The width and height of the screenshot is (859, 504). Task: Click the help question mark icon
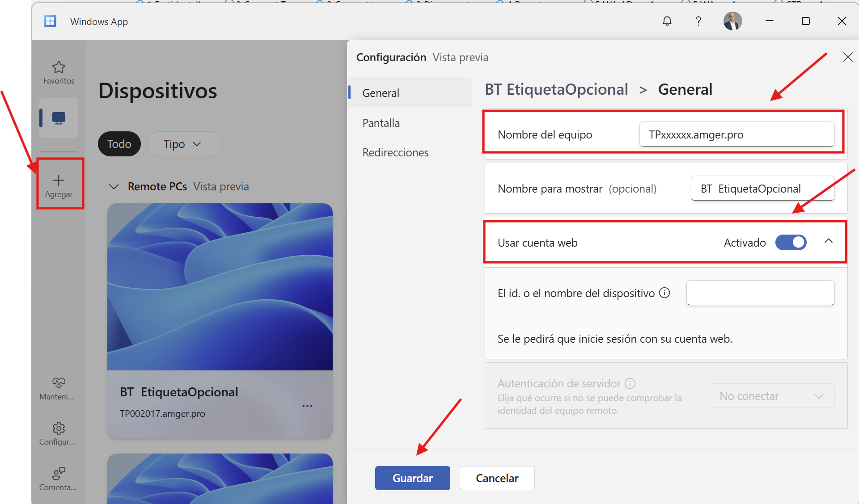pyautogui.click(x=698, y=21)
